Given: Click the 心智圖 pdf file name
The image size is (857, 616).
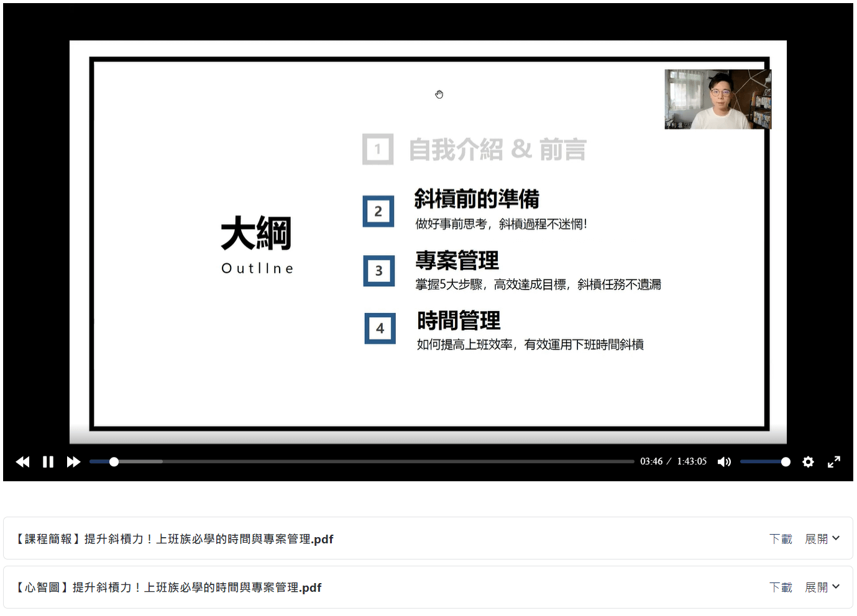Looking at the screenshot, I should coord(168,587).
